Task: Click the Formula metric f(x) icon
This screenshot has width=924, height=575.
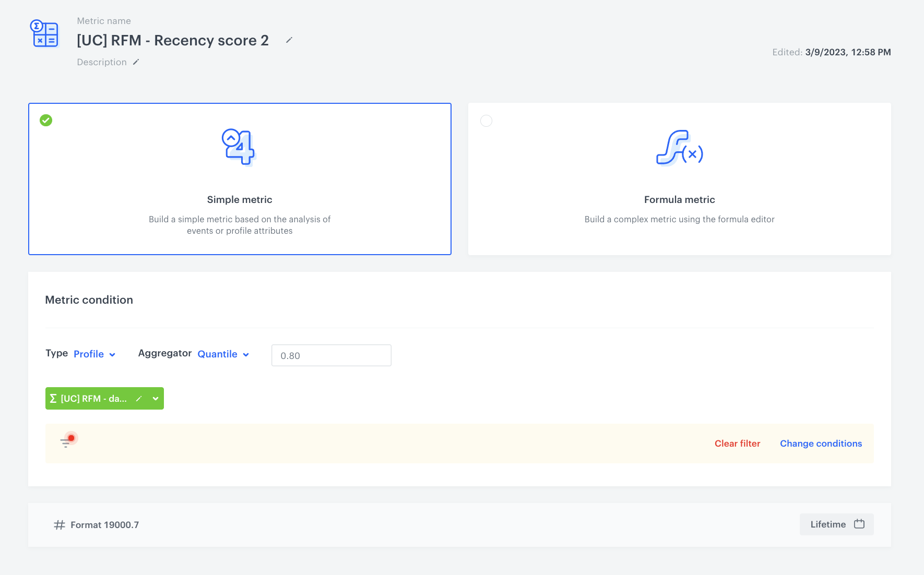Action: (679, 148)
